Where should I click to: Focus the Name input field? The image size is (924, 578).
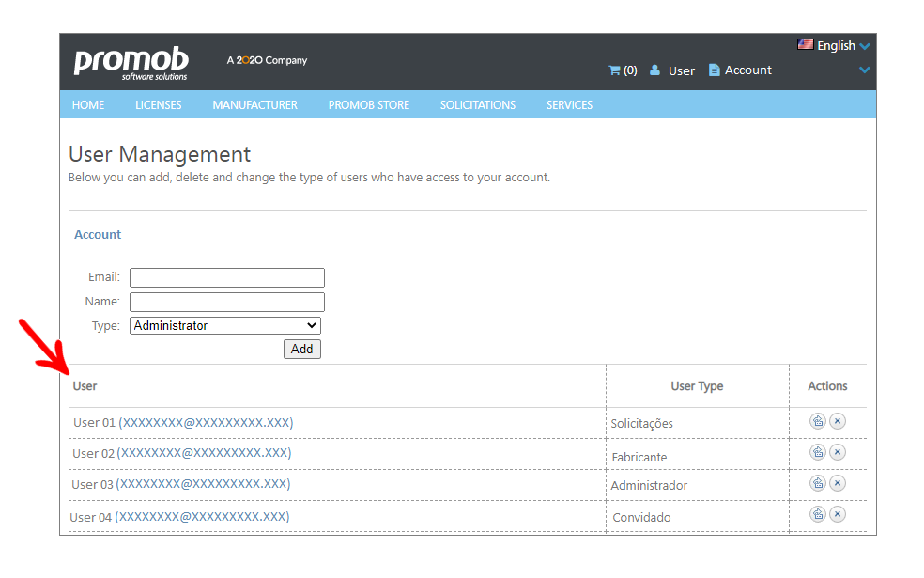tap(227, 302)
